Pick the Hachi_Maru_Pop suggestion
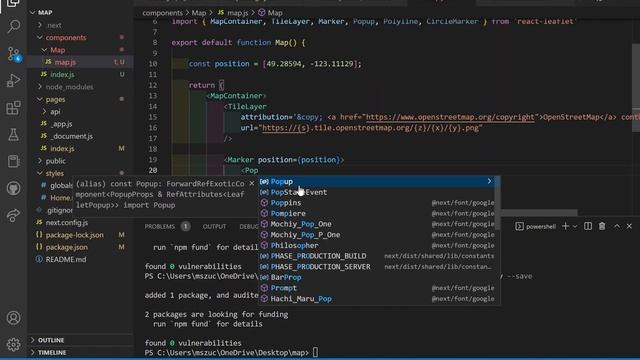The height and width of the screenshot is (360, 640). pyautogui.click(x=377, y=299)
